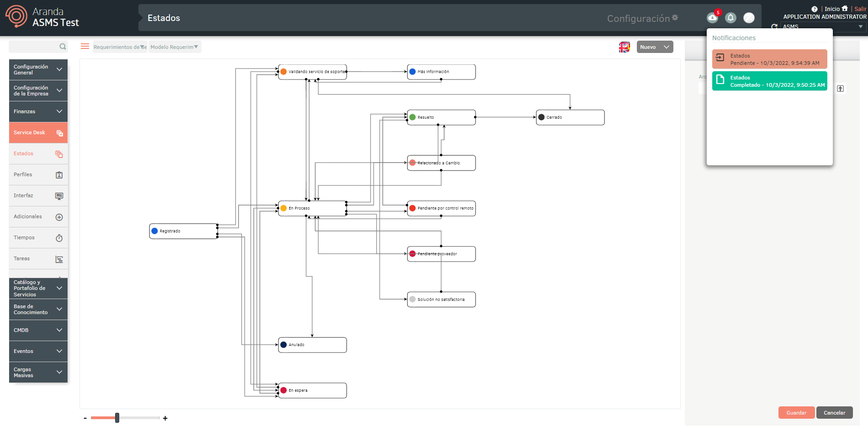This screenshot has width=868, height=426.
Task: Open the Nuevo dropdown button
Action: tap(655, 47)
